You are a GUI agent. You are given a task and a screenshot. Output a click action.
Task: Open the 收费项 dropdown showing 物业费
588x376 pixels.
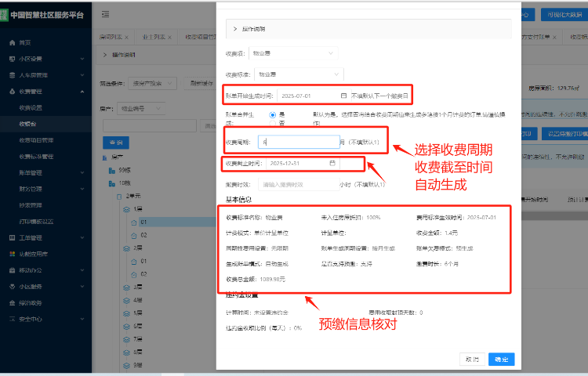tap(293, 53)
